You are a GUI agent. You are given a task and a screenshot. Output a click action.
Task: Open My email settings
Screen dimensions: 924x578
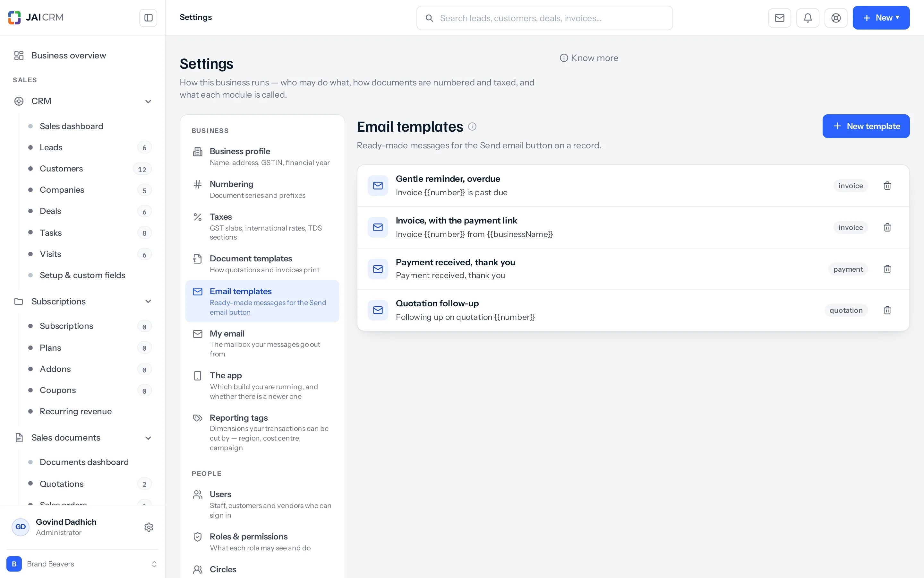point(262,343)
